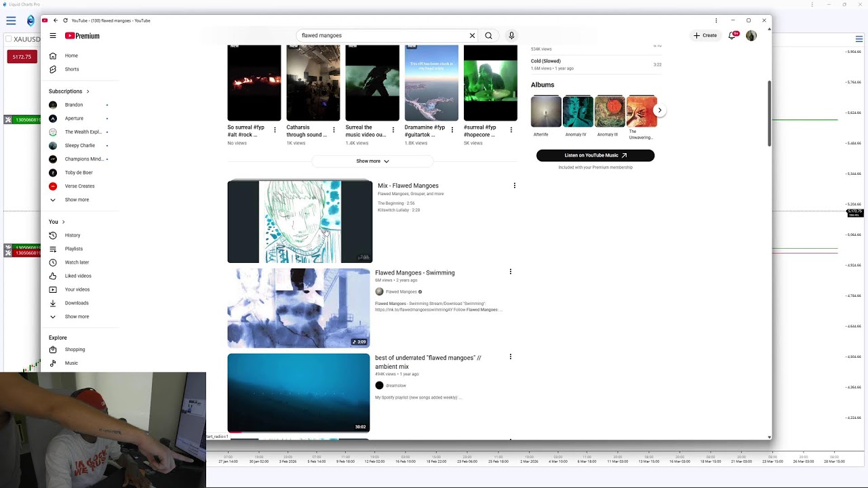The width and height of the screenshot is (868, 488).
Task: Play the Flawed Mangoes - Swimming thumbnail
Action: [x=298, y=308]
